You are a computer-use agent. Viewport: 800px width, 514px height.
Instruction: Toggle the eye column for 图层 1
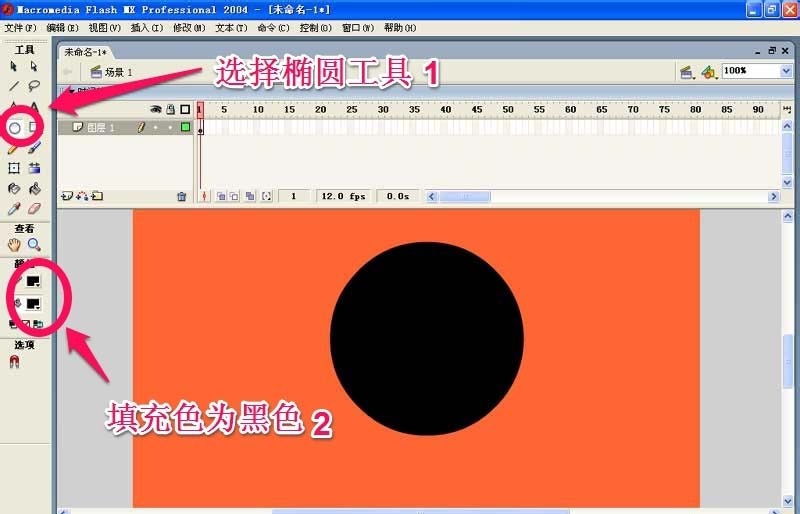(156, 128)
